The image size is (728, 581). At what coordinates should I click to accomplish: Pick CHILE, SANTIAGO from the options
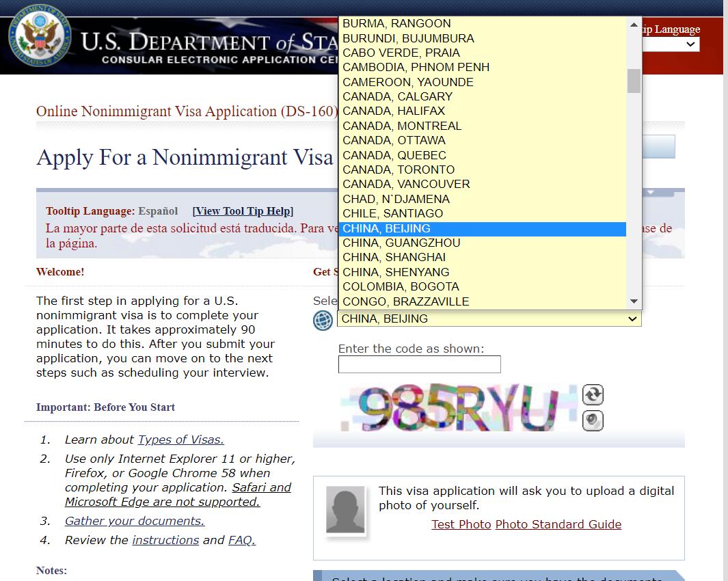tap(392, 214)
